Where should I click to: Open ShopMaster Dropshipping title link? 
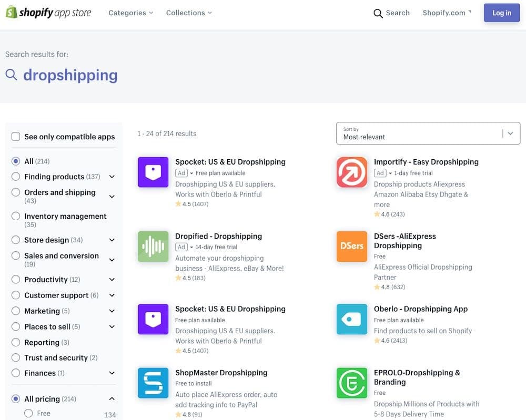pyautogui.click(x=221, y=373)
